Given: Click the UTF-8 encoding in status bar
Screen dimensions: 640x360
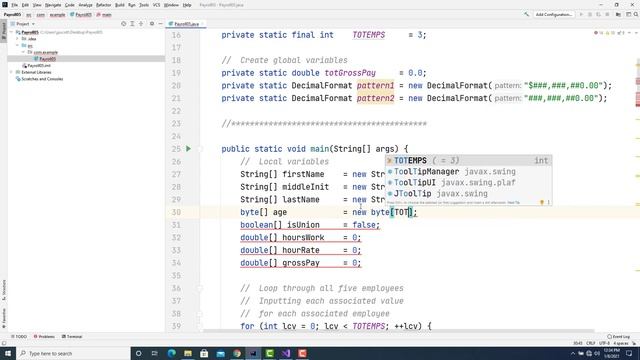Looking at the screenshot, I should 604,343.
